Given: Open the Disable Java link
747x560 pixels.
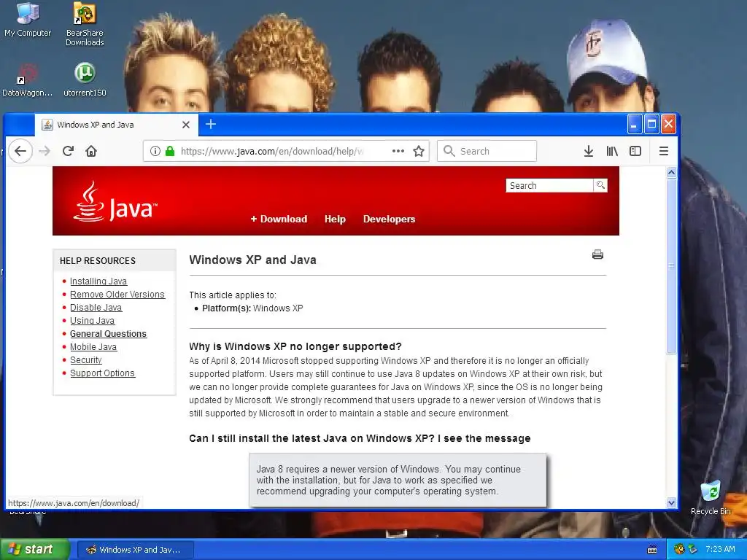Looking at the screenshot, I should 96,308.
